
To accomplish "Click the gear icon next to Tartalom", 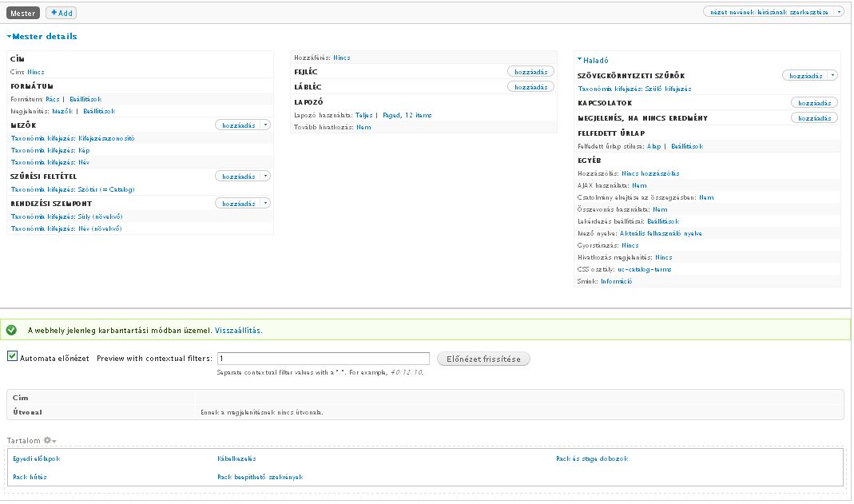I will pos(49,441).
